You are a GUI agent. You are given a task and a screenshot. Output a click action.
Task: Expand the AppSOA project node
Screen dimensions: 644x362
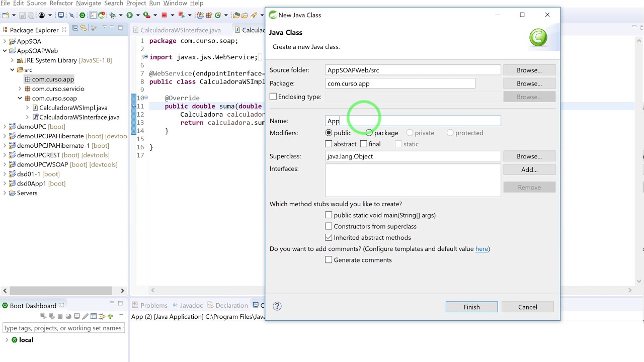(5, 41)
